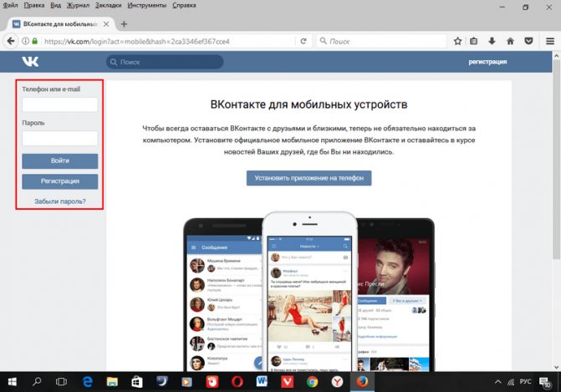Open Windows search from taskbar
Image resolution: width=561 pixels, height=392 pixels.
(37, 382)
